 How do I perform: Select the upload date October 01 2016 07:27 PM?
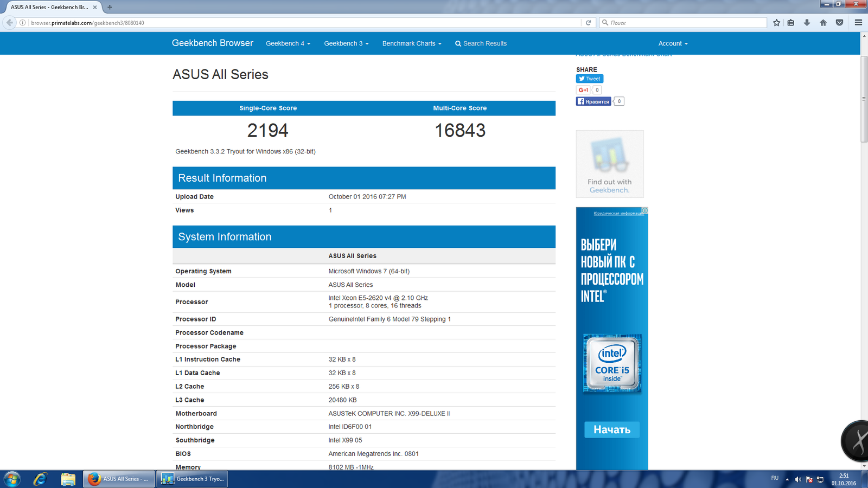pos(367,197)
